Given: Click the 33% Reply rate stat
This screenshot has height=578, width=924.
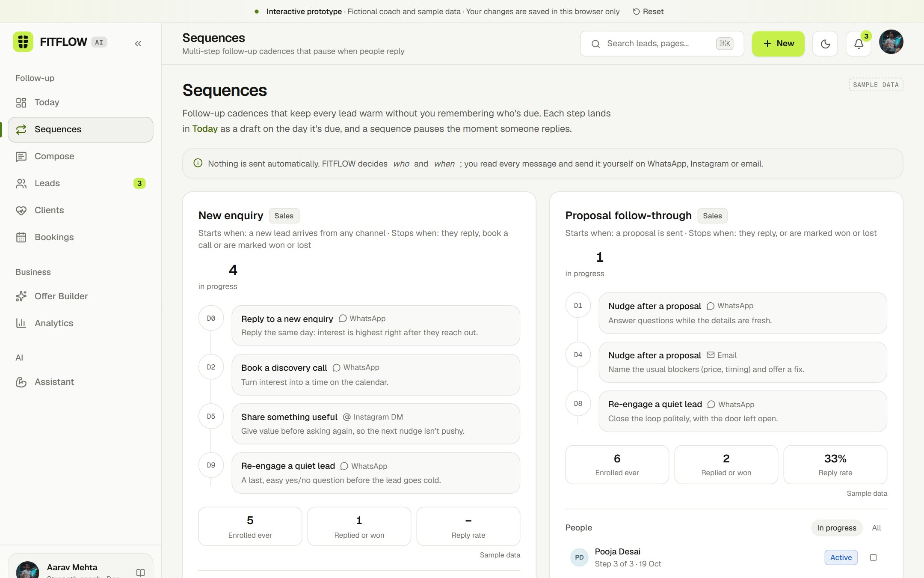Looking at the screenshot, I should tap(835, 465).
